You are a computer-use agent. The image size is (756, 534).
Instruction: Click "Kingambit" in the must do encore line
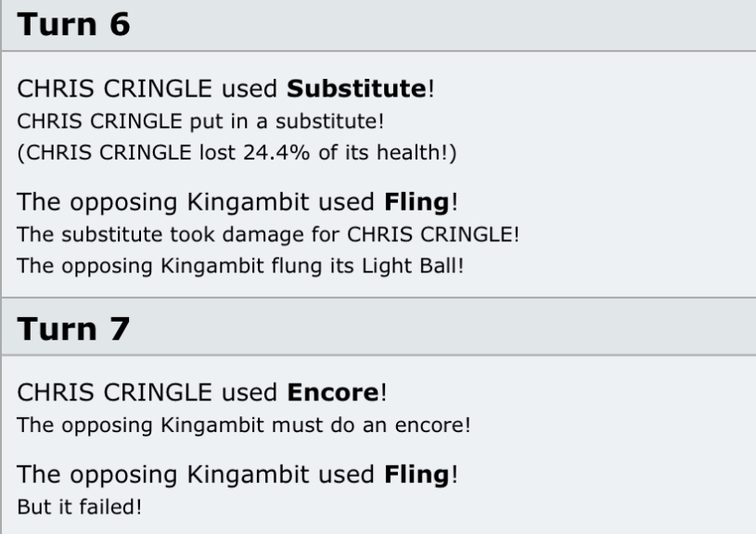click(212, 426)
